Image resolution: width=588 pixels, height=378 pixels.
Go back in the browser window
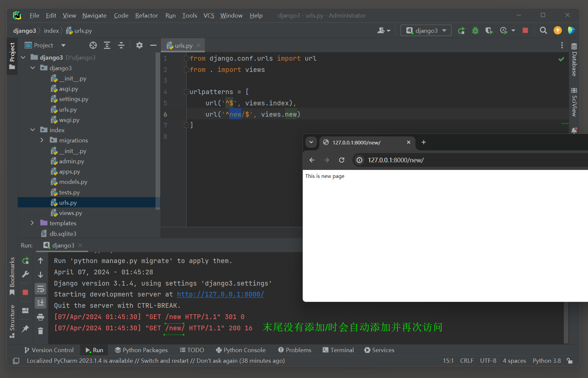(x=312, y=160)
